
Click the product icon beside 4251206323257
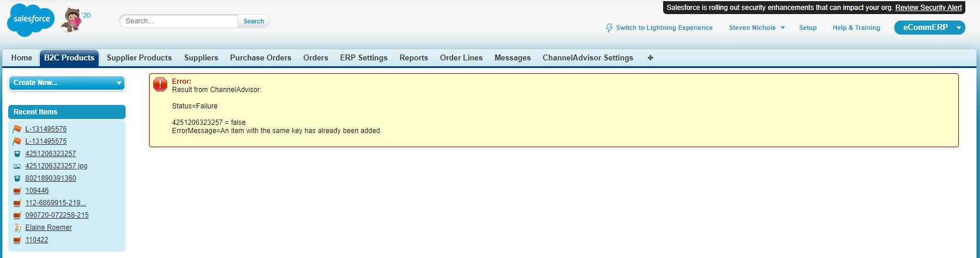(17, 154)
